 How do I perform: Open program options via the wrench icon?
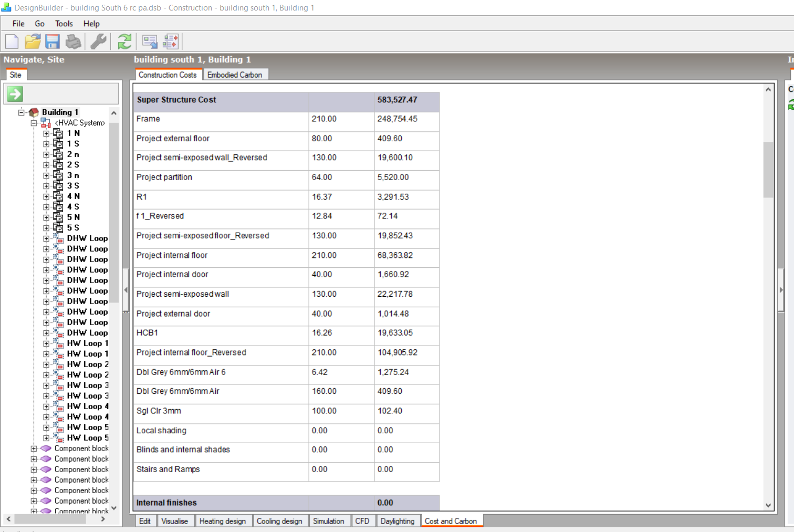98,41
